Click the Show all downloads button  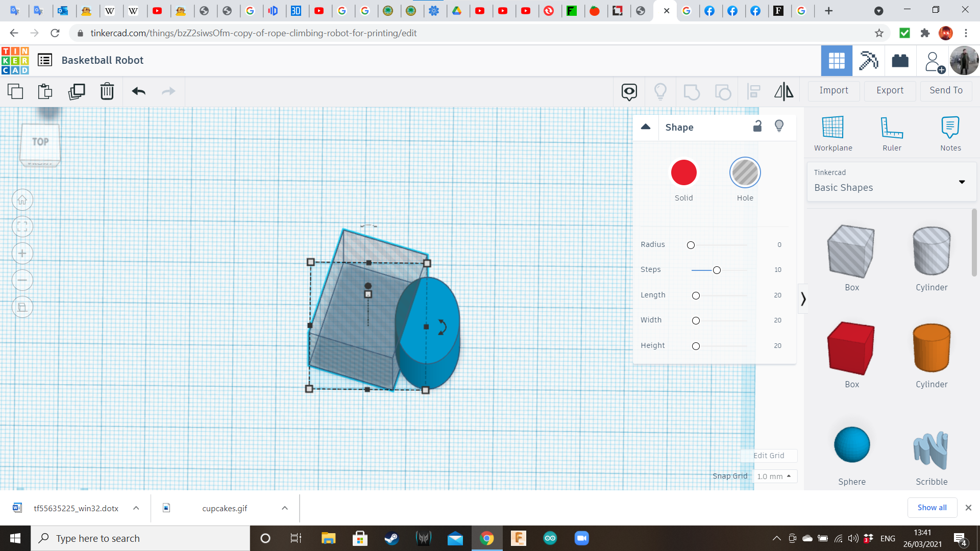click(x=932, y=507)
